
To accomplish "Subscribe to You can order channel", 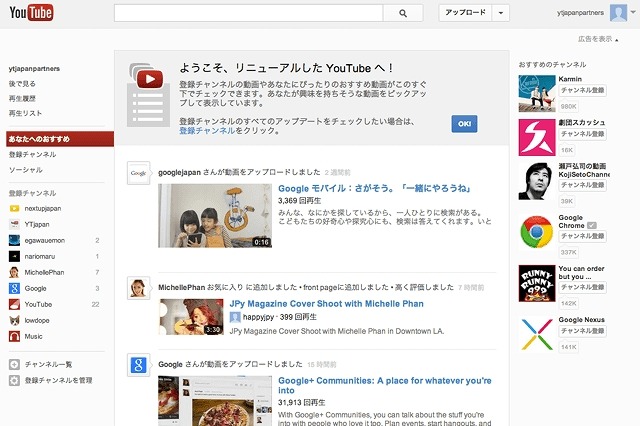I will coord(582,287).
